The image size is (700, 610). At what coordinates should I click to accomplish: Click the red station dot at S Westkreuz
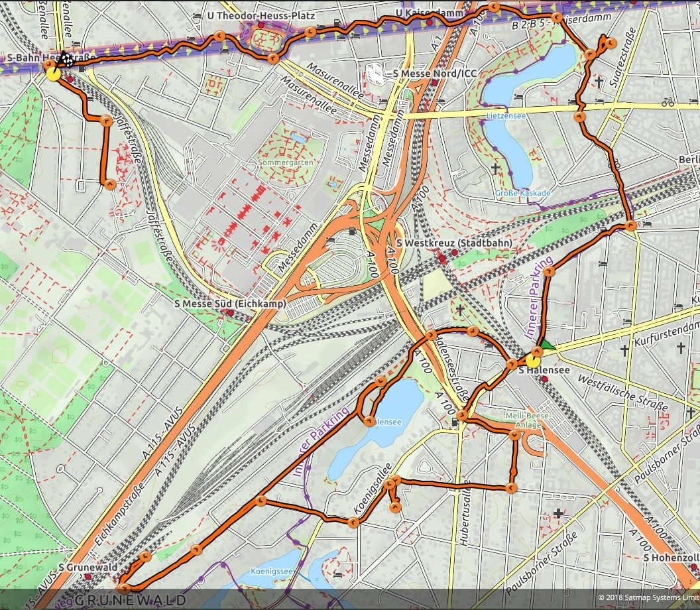442,259
